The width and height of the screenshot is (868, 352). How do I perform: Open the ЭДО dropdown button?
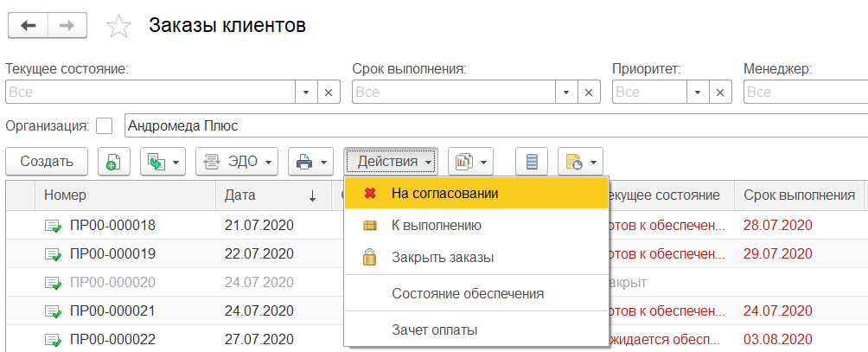(236, 161)
